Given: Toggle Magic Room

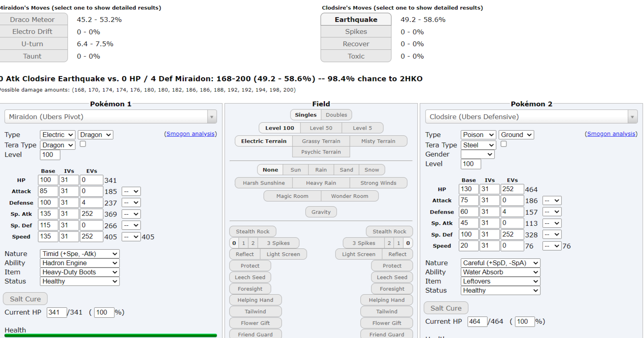Looking at the screenshot, I should pyautogui.click(x=293, y=196).
